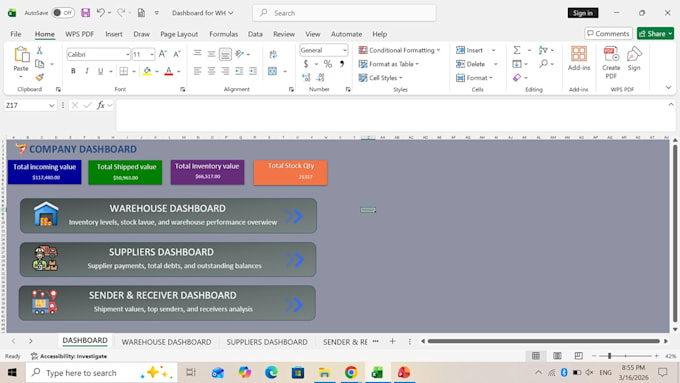The width and height of the screenshot is (680, 383).
Task: Click the vertical scrollbar of the sheet
Action: [675, 234]
